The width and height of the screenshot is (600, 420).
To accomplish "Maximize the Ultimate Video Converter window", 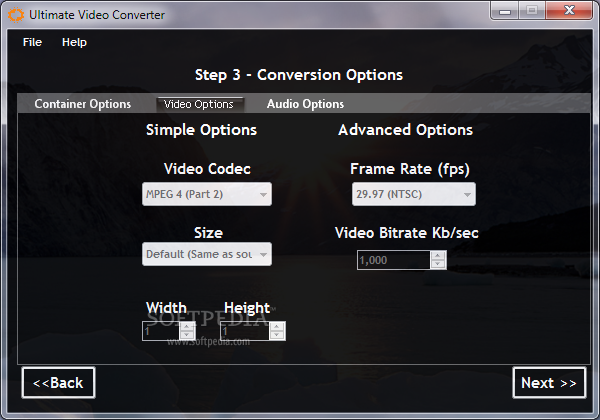I will point(532,11).
